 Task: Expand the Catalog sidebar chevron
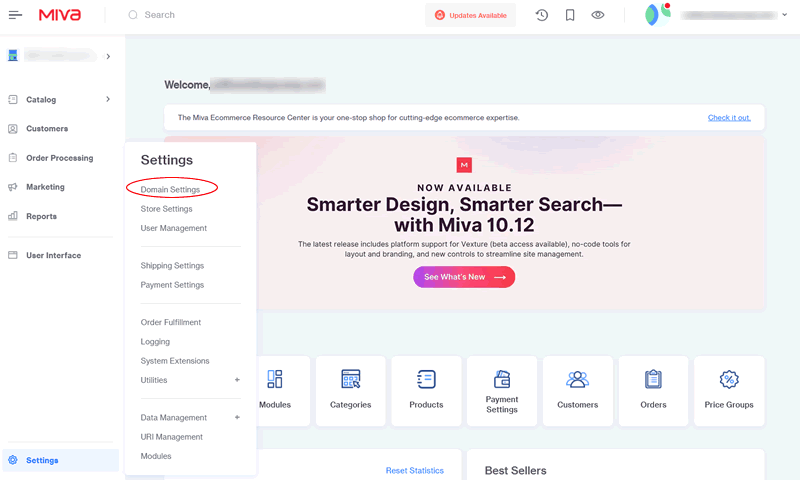tap(107, 99)
